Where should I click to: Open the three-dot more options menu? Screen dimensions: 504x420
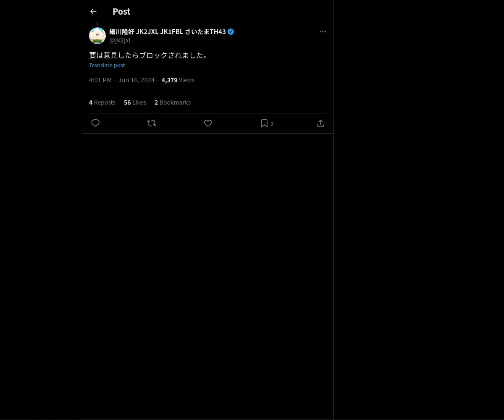[x=323, y=31]
